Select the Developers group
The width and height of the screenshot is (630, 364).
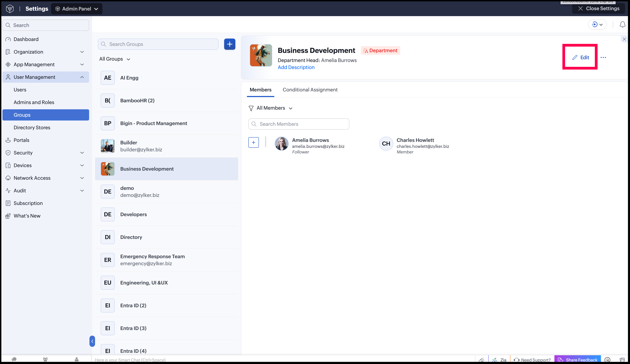point(166,214)
